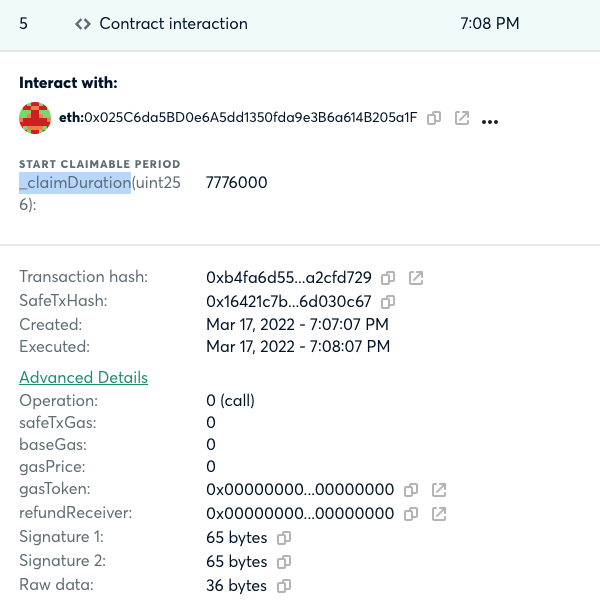
Task: Copy Signature 1 bytes
Action: click(x=284, y=538)
